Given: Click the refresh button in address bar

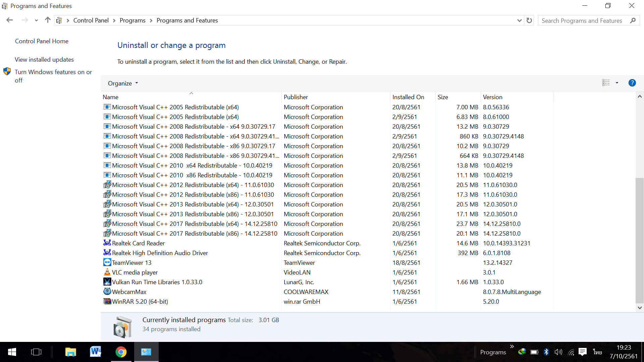Looking at the screenshot, I should [529, 20].
